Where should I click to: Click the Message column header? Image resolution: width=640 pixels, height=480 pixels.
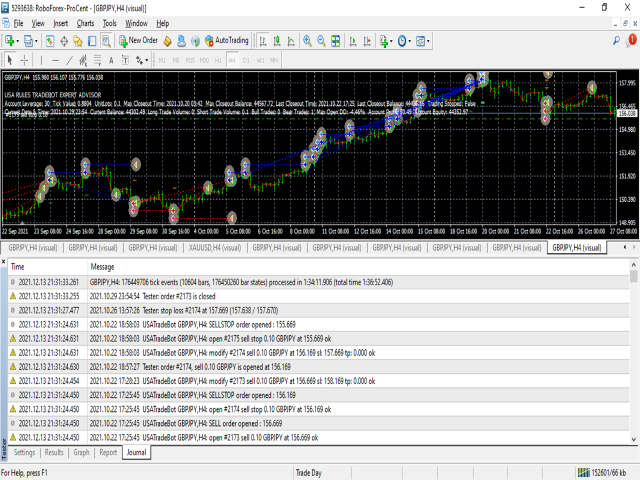[359, 267]
